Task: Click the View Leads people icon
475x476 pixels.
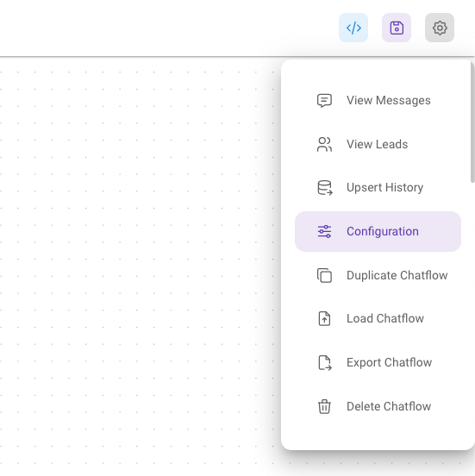Action: (324, 144)
